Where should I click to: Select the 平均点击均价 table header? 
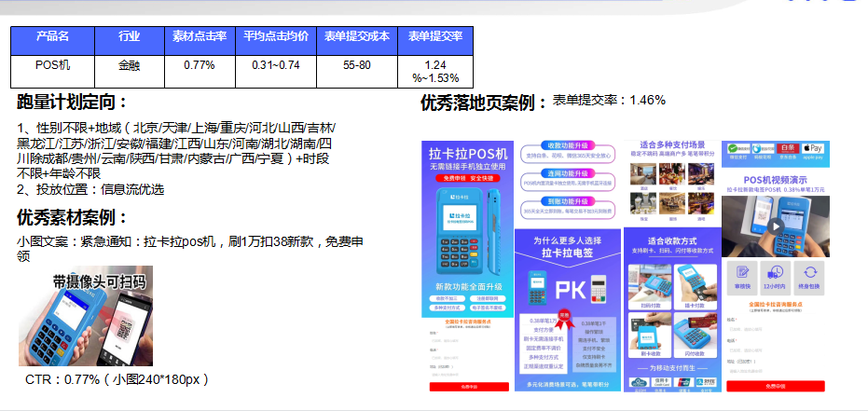click(x=276, y=40)
